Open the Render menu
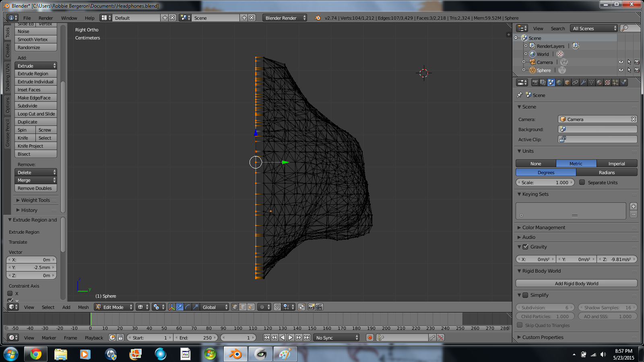 [45, 18]
